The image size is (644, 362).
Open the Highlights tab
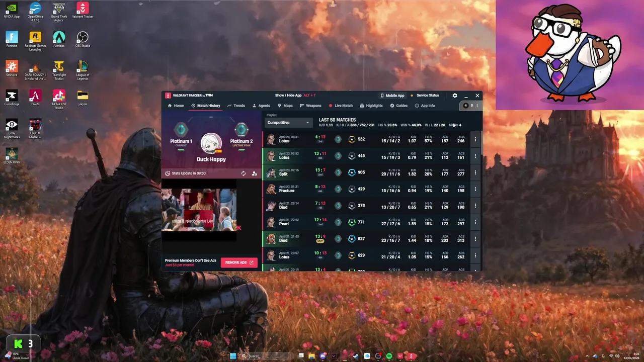(371, 106)
